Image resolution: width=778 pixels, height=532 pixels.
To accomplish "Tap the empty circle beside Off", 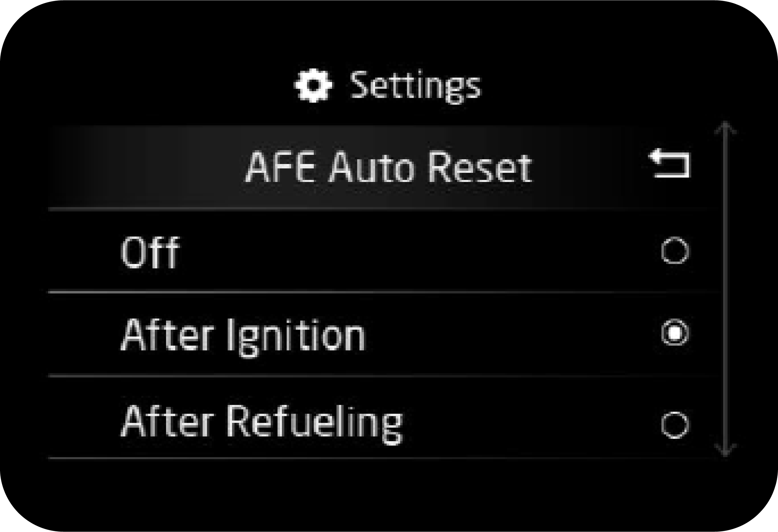I will pyautogui.click(x=675, y=251).
